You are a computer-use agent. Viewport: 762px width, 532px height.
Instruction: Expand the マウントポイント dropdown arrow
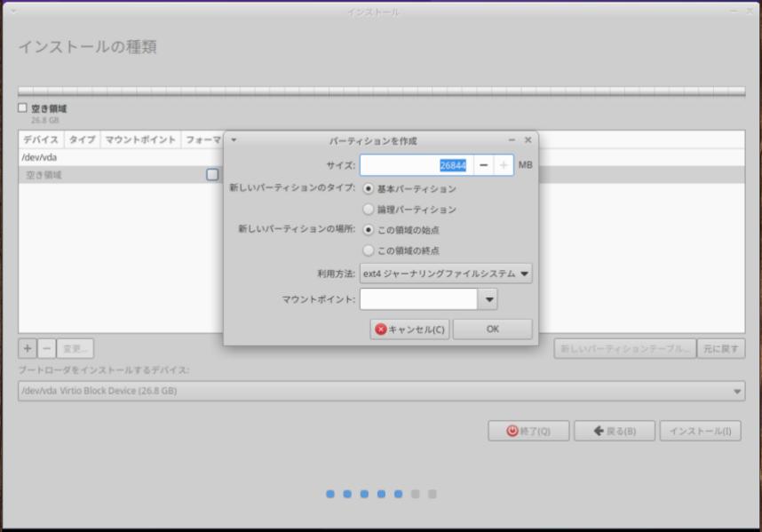click(x=488, y=299)
